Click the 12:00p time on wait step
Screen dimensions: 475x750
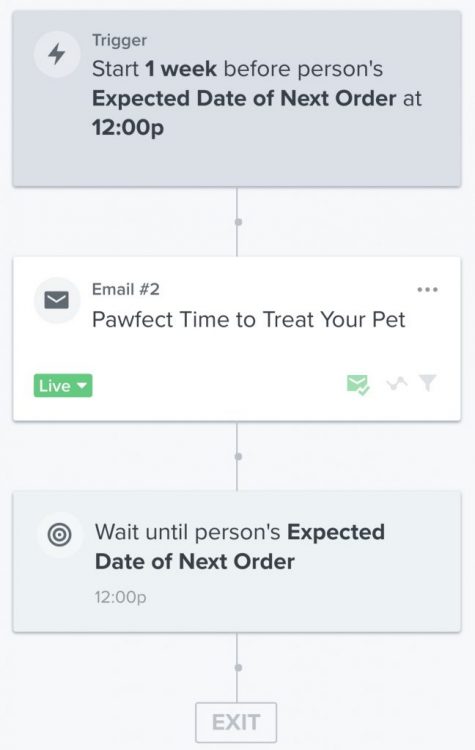point(121,597)
